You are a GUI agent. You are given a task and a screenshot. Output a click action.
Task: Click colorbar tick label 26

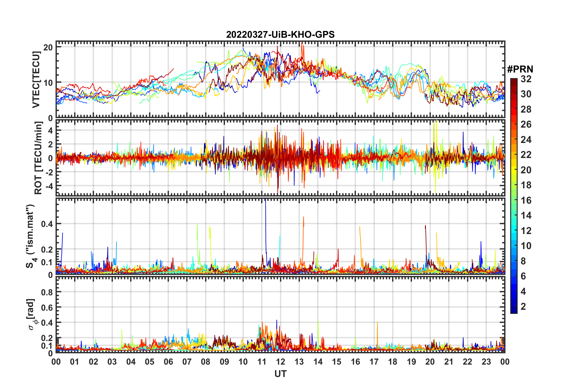pos(526,124)
